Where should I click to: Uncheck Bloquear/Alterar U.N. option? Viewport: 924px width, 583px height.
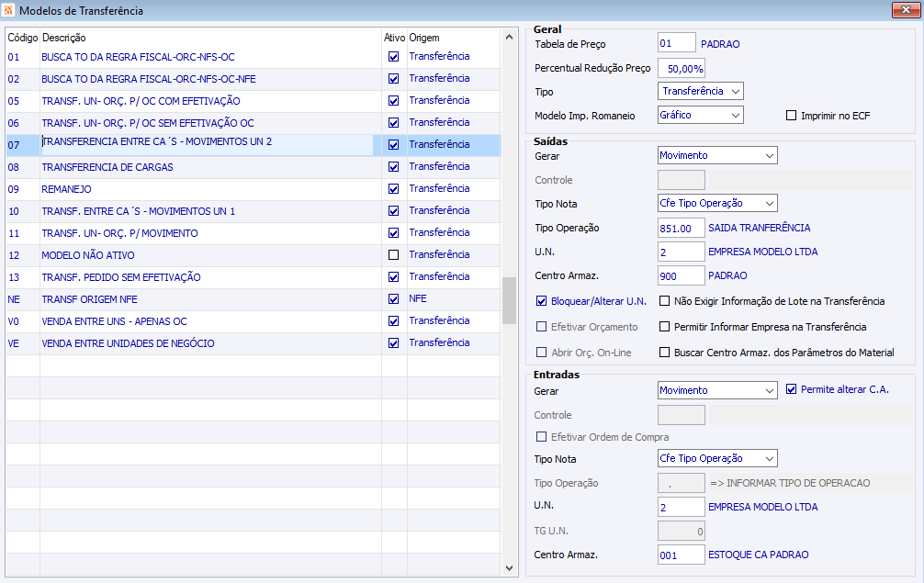(542, 301)
